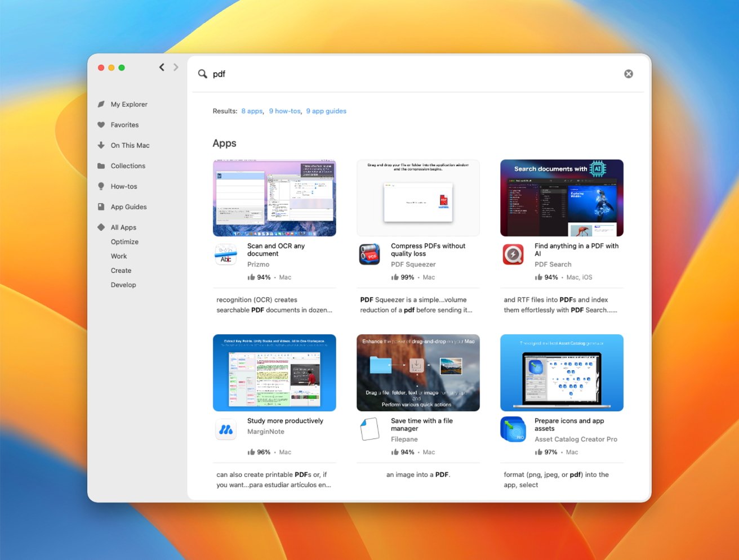Click the Prizmo app icon

(x=226, y=255)
